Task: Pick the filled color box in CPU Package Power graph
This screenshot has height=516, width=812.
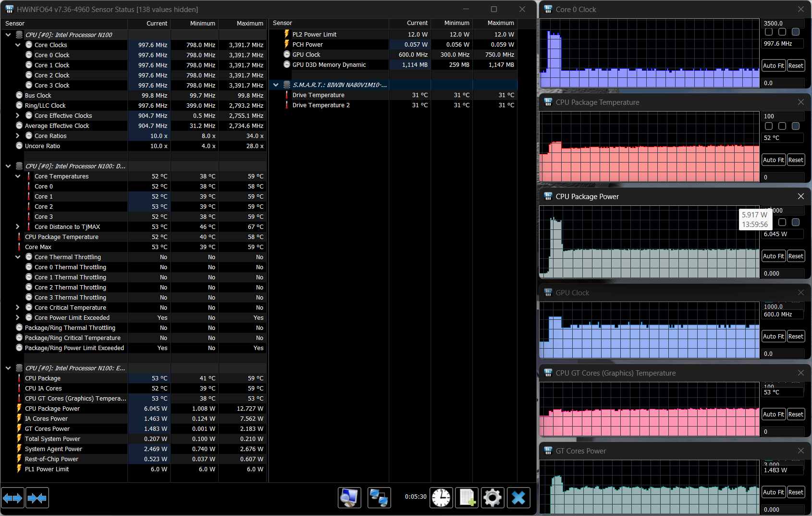Action: tap(796, 222)
